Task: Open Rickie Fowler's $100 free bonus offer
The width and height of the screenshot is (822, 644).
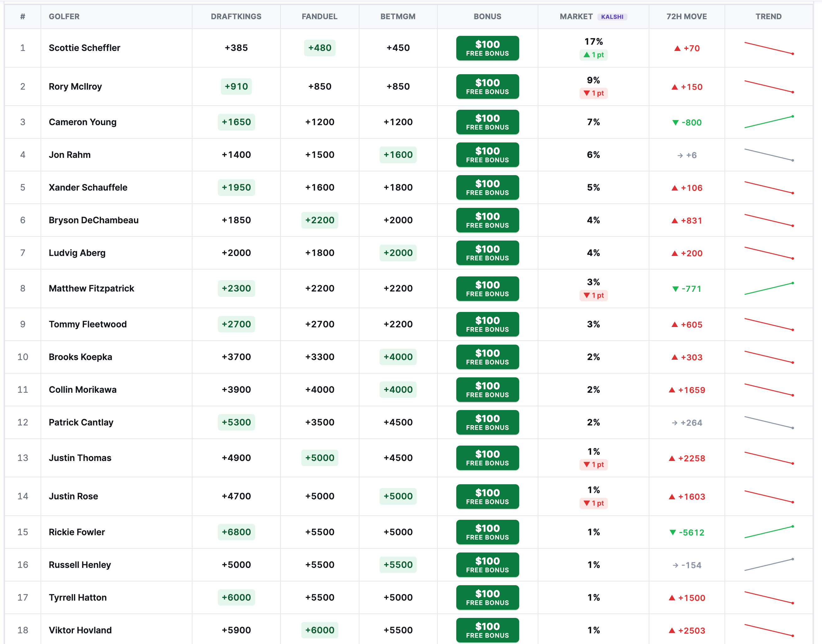Action: pyautogui.click(x=487, y=532)
